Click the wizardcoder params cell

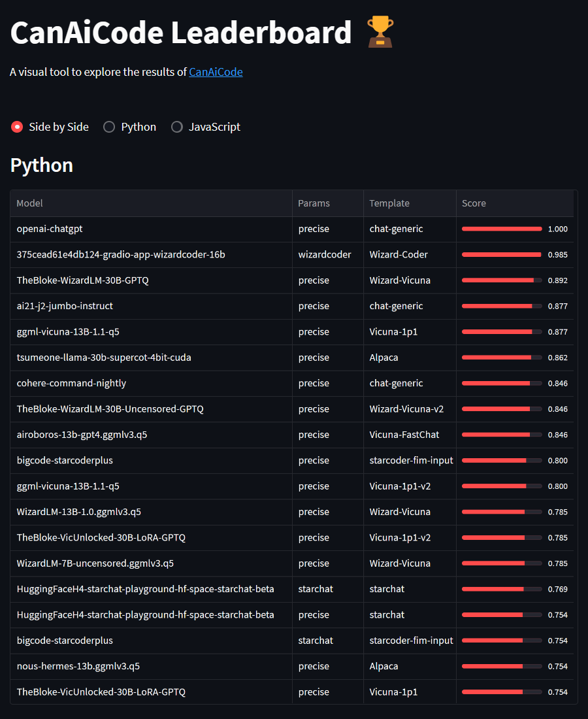tap(328, 254)
